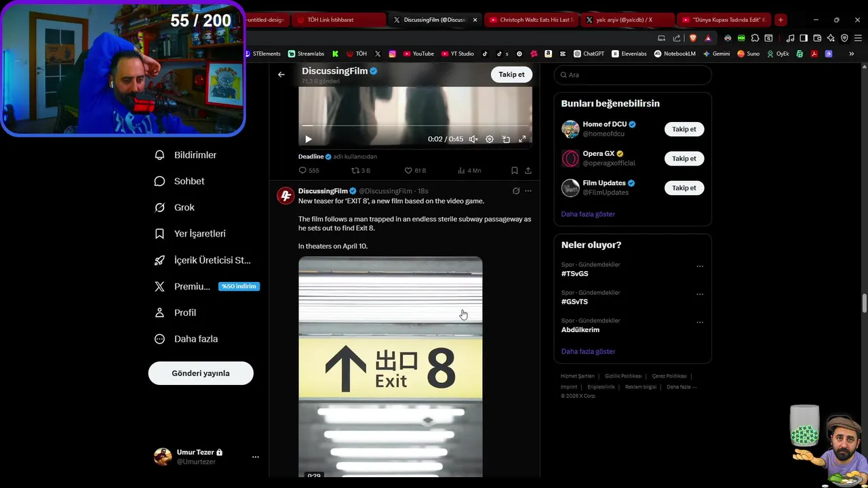Viewport: 868px width, 488px height.
Task: Open the NotebookLM bookmark
Action: [x=675, y=54]
